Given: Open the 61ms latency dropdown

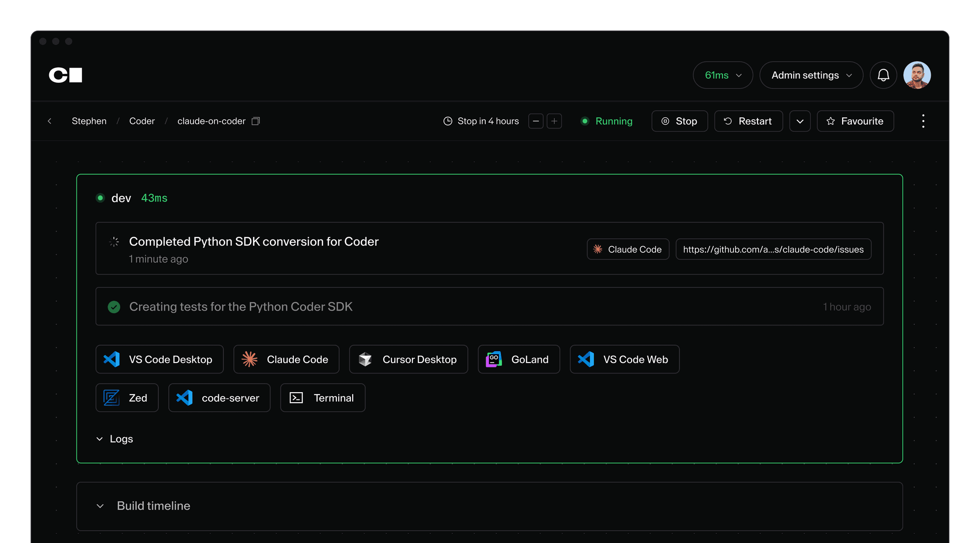Looking at the screenshot, I should [x=723, y=75].
